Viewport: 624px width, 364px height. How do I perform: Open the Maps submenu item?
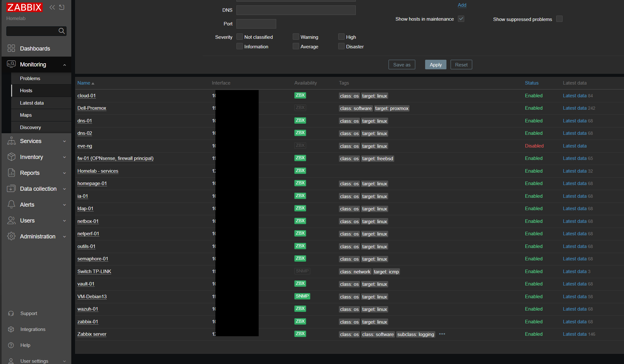coord(41,115)
